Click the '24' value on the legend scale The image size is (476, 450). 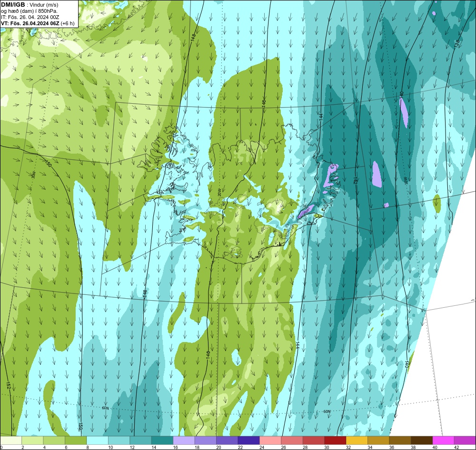[262, 447]
